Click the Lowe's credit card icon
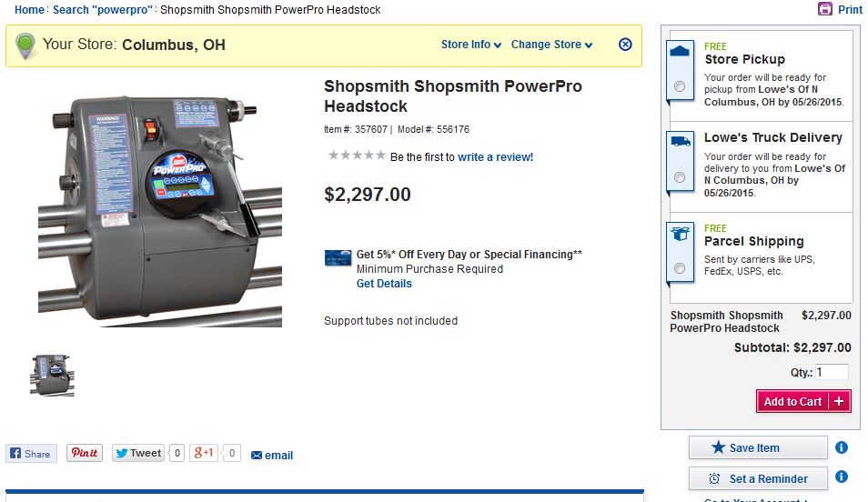 (x=338, y=258)
